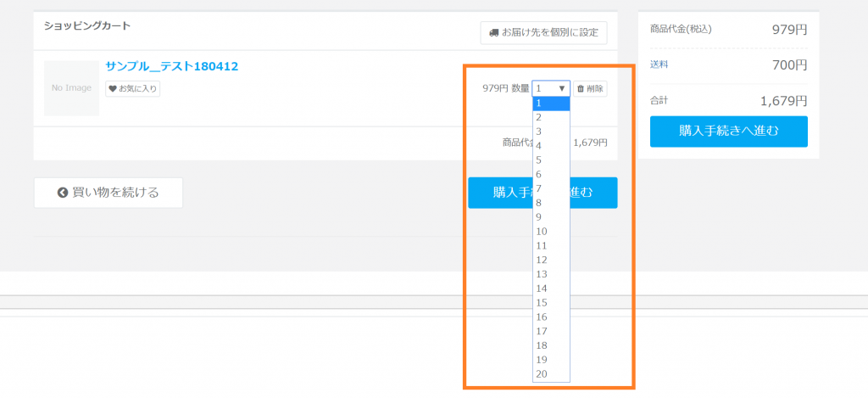
Task: Select quantity 2 from the dropdown list
Action: click(x=550, y=117)
